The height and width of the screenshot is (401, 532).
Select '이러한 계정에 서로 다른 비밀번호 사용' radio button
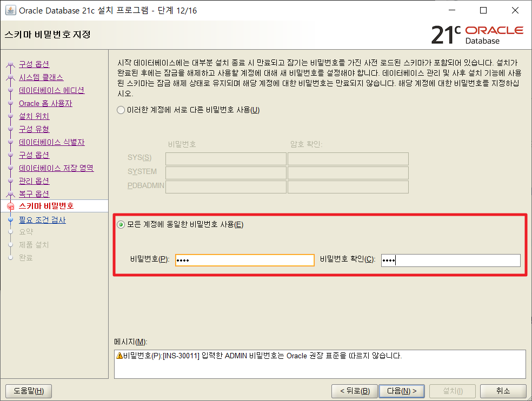121,110
